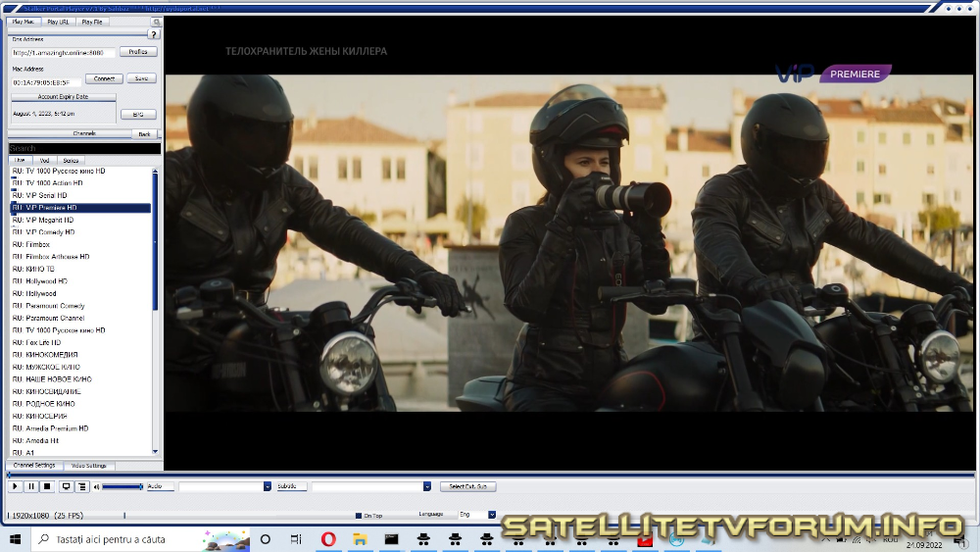
Task: Select channel RU: МУЖСКОЕ КИНО
Action: 80,367
